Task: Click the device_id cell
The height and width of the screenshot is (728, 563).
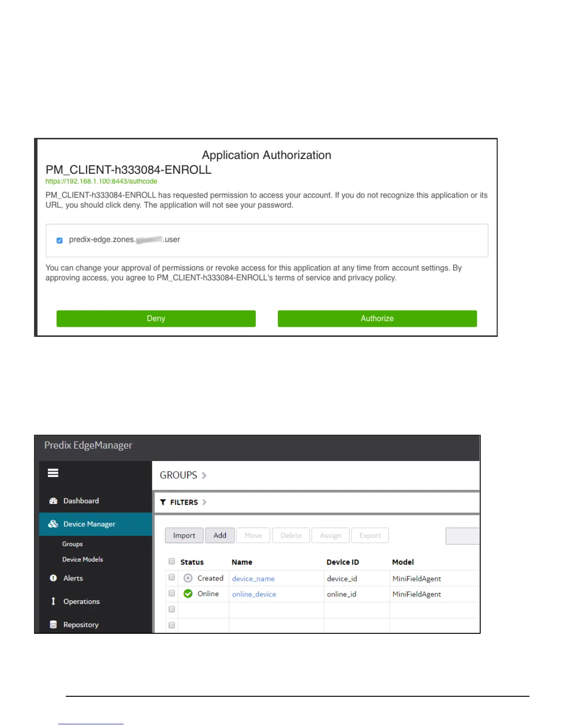Action: [342, 579]
